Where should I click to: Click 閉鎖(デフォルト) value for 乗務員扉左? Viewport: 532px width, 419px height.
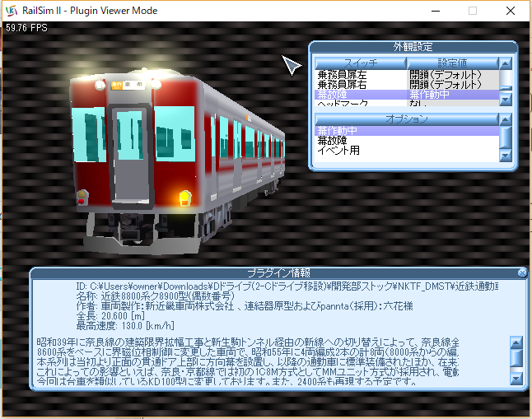[453, 75]
